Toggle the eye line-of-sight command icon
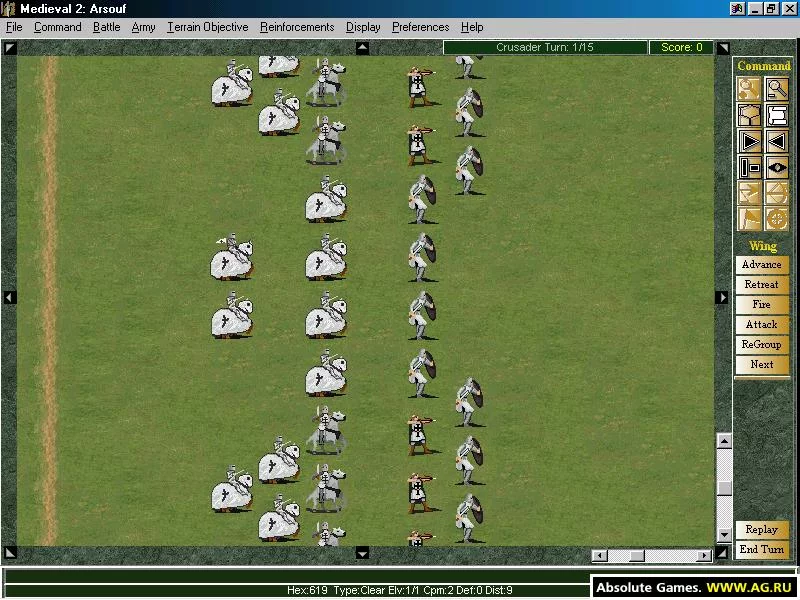This screenshot has width=800, height=600. tap(777, 167)
